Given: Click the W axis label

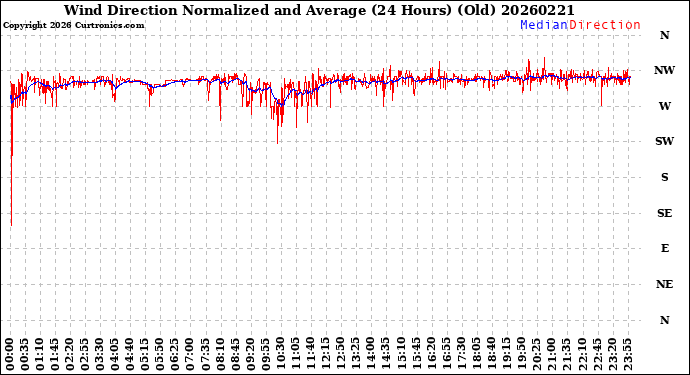Looking at the screenshot, I should pyautogui.click(x=664, y=106).
